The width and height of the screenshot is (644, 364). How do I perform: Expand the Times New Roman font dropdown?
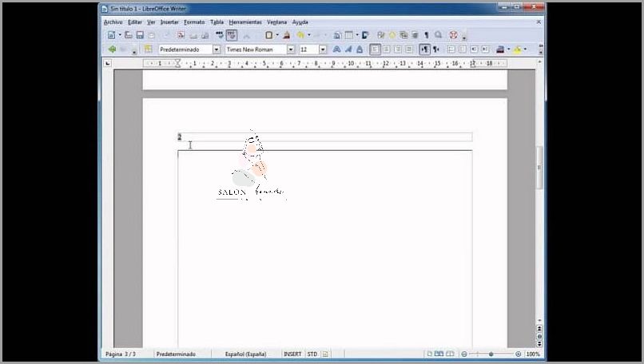tap(291, 49)
